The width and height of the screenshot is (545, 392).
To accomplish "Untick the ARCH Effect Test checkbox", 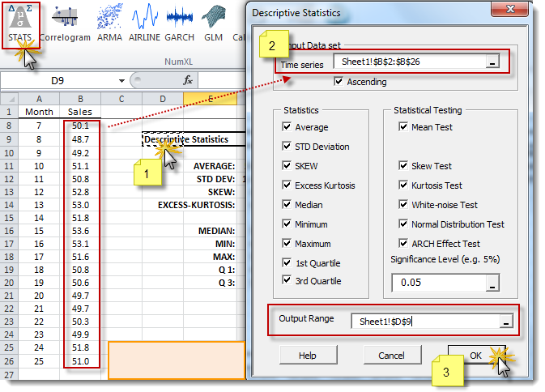I will click(404, 244).
